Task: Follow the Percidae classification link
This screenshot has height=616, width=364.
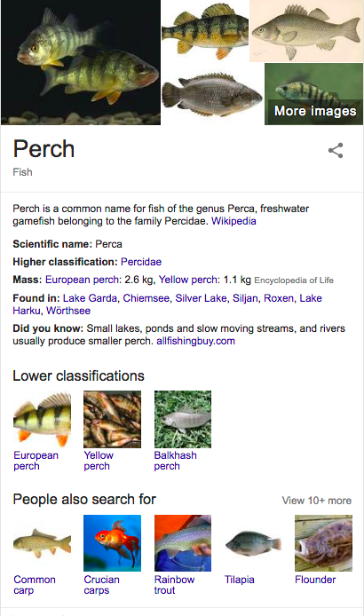Action: point(141,262)
